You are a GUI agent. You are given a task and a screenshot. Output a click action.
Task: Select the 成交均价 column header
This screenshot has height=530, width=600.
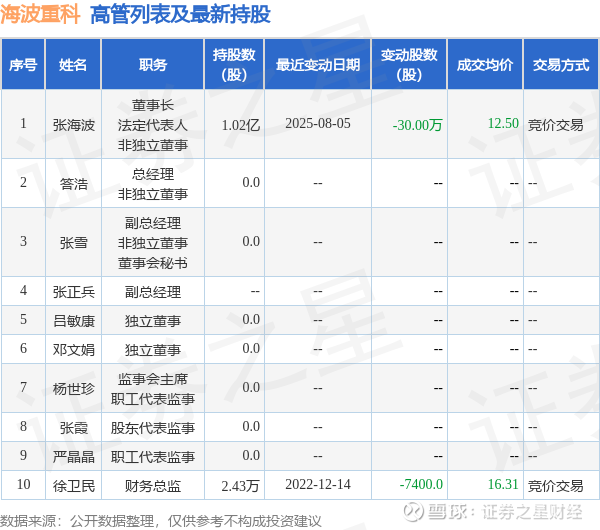click(x=485, y=64)
